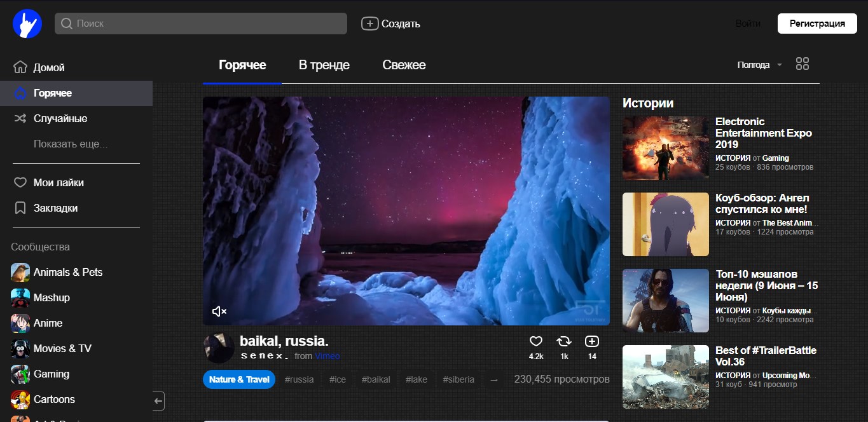Click the Регистрация button
This screenshot has height=422, width=868.
(816, 23)
